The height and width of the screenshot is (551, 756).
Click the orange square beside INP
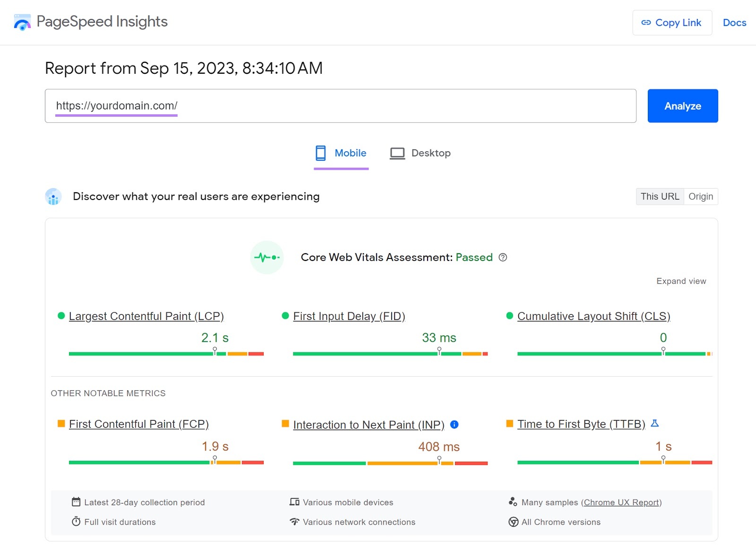coord(285,423)
